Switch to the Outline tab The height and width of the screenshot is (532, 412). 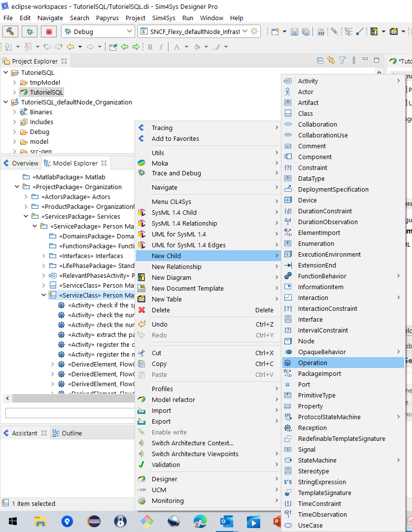coord(67,433)
